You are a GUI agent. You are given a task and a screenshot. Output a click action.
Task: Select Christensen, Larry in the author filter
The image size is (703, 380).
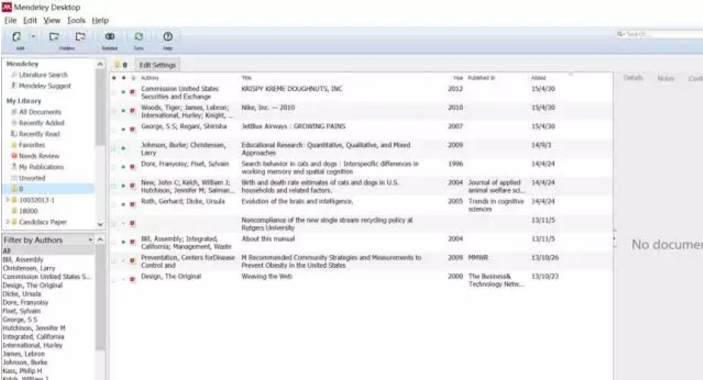click(x=29, y=268)
